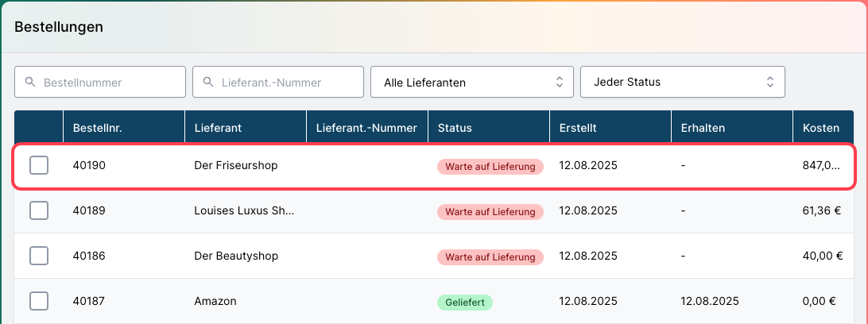Click Warte auf Lieferung badge of 40186
868x324 pixels.
[490, 257]
